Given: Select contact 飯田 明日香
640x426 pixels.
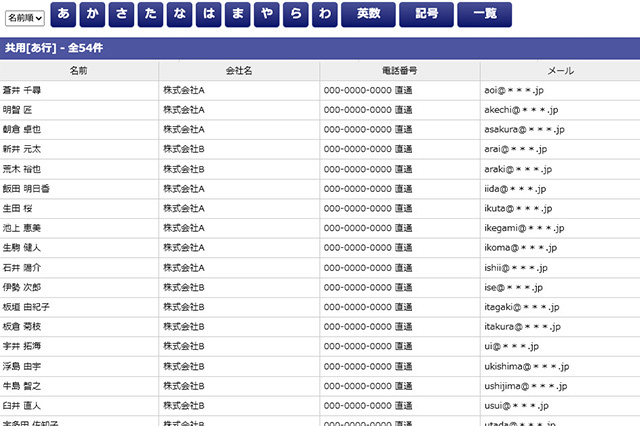Looking at the screenshot, I should click(26, 189).
